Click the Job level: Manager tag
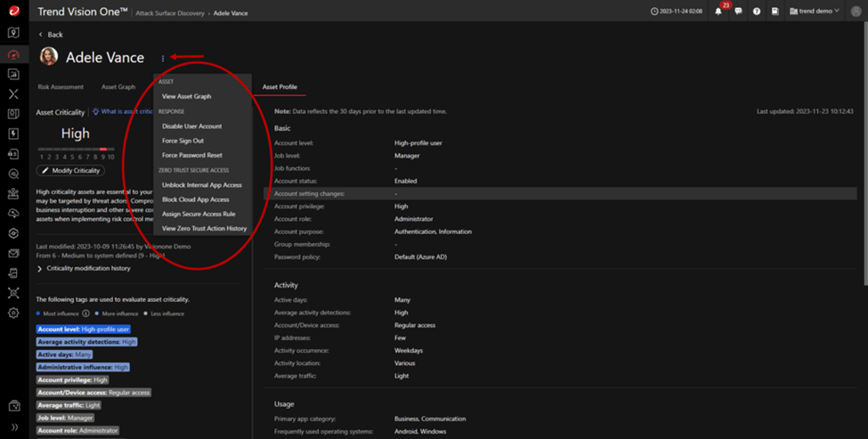Image resolution: width=868 pixels, height=439 pixels. point(65,418)
